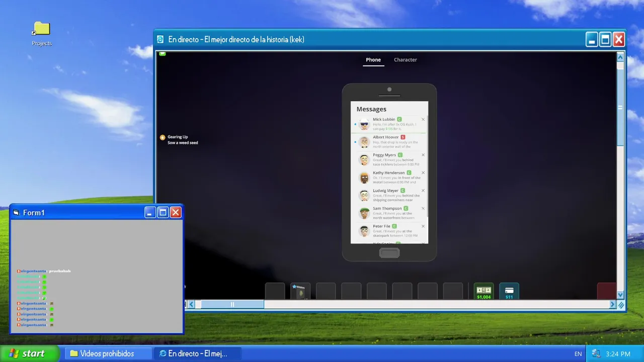
Task: Click the Messages heading on the phone
Action: [371, 109]
